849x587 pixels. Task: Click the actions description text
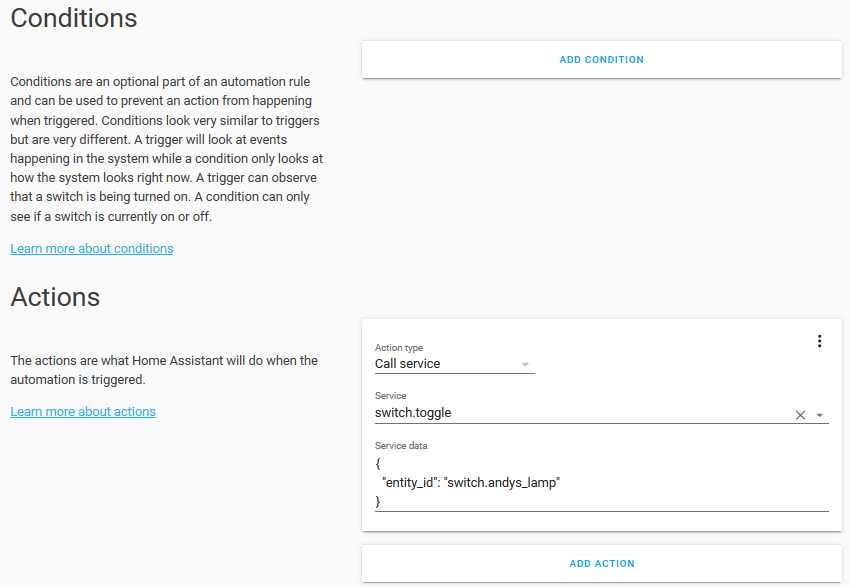tap(164, 370)
